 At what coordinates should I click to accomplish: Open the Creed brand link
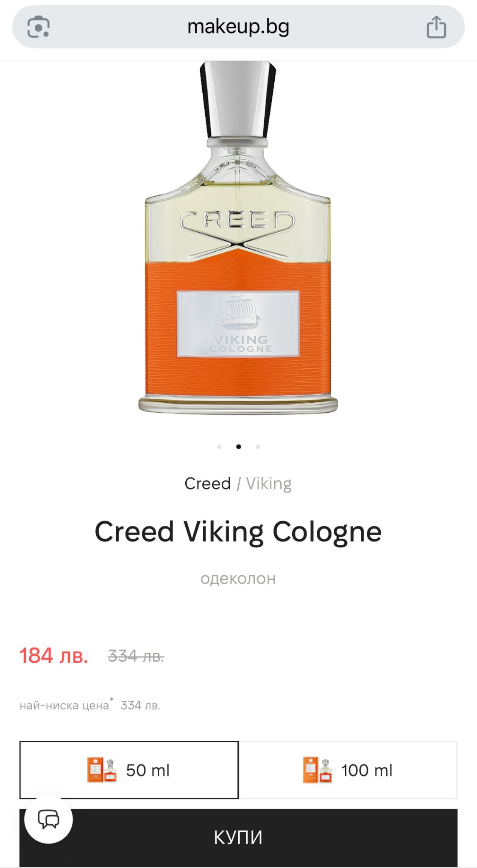coord(208,484)
